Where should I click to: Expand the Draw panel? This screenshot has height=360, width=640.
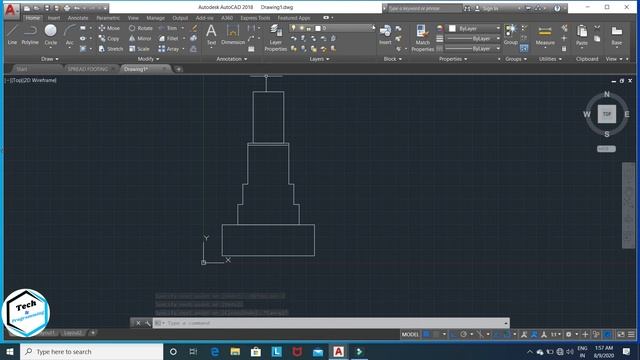pos(49,59)
